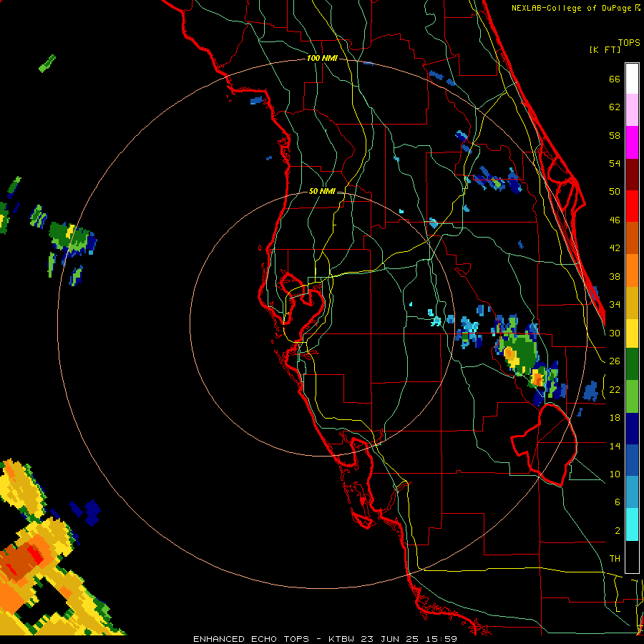Click the "TOPS" legend title

pyautogui.click(x=629, y=43)
